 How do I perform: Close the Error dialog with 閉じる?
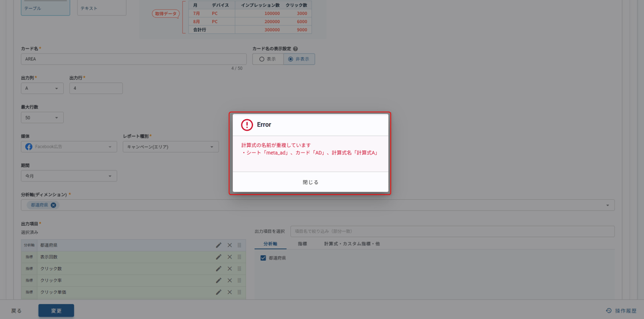pos(310,182)
